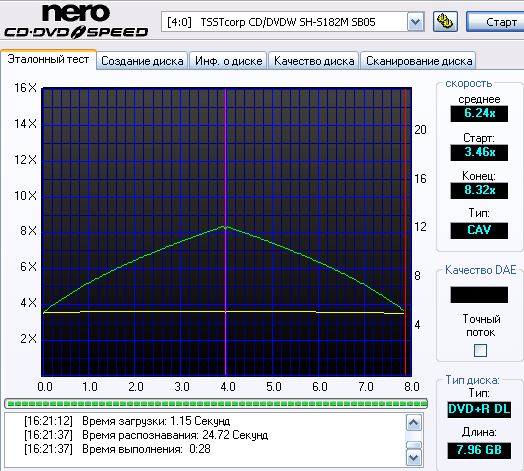Select the Эталонный тест tab
Viewport: 524px width, 471px height.
48,60
